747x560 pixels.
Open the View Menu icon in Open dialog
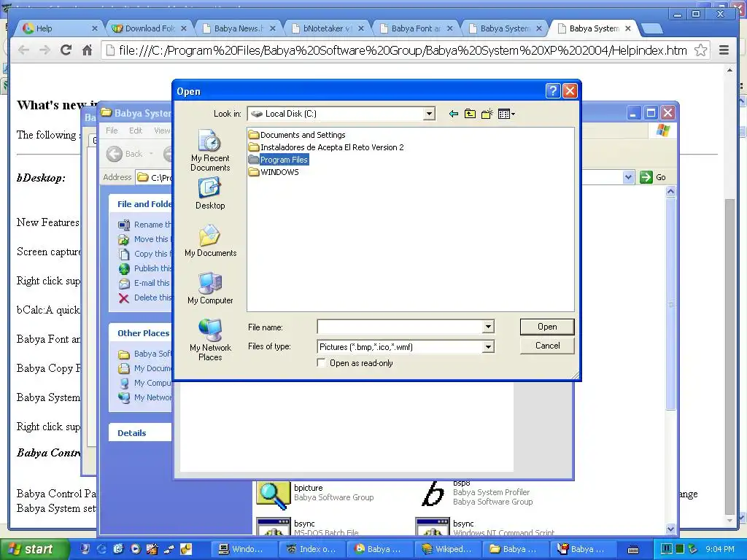click(506, 114)
